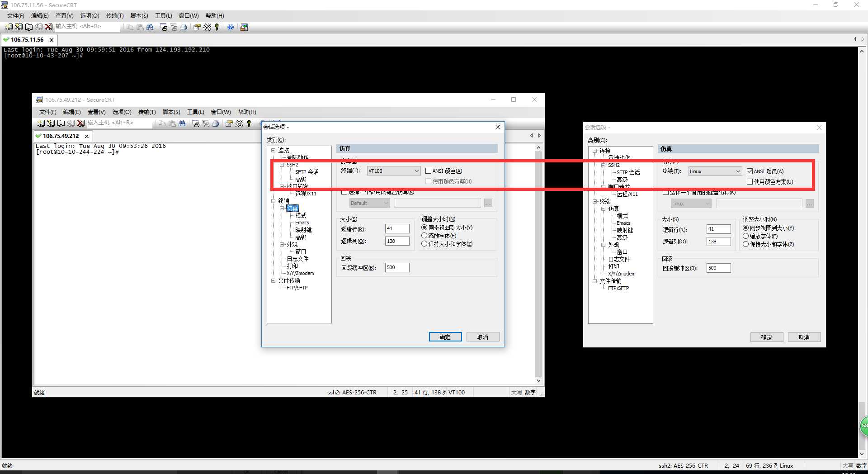Image resolution: width=868 pixels, height=474 pixels.
Task: Close the 106.75.49.212 session tab
Action: 87,136
